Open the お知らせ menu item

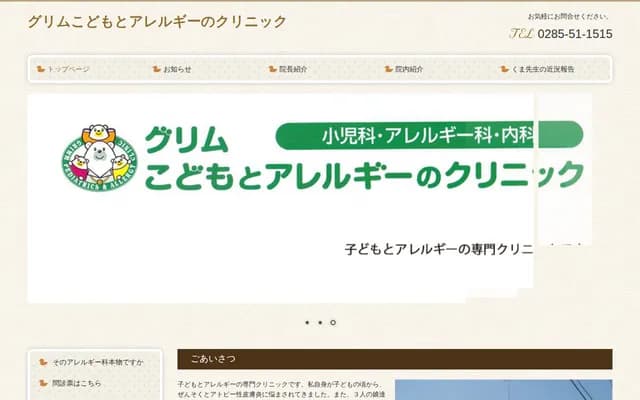[x=177, y=69]
